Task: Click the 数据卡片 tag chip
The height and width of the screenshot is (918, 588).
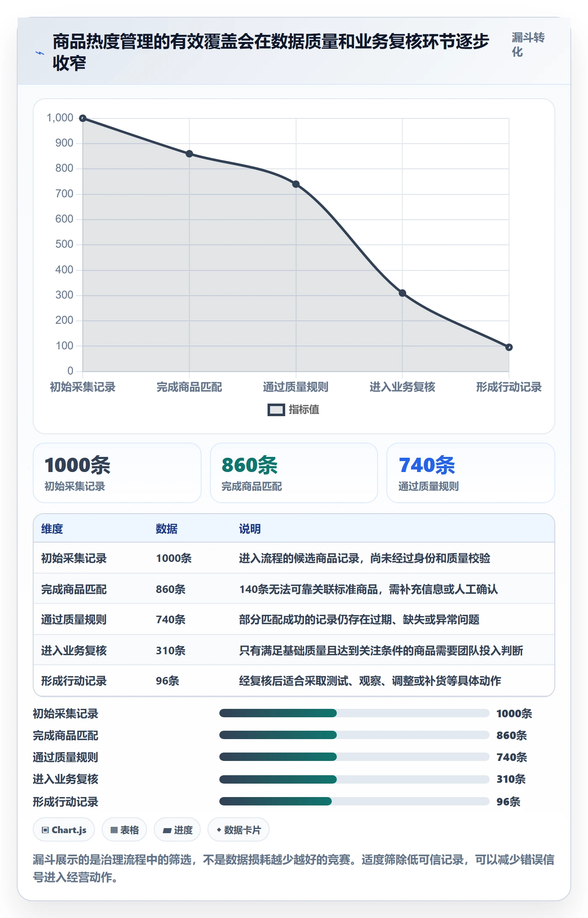Action: tap(239, 830)
